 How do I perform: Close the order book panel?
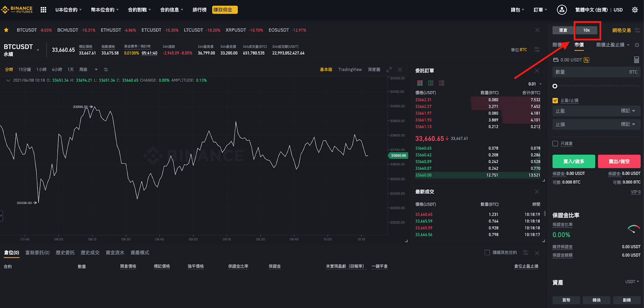537,70
